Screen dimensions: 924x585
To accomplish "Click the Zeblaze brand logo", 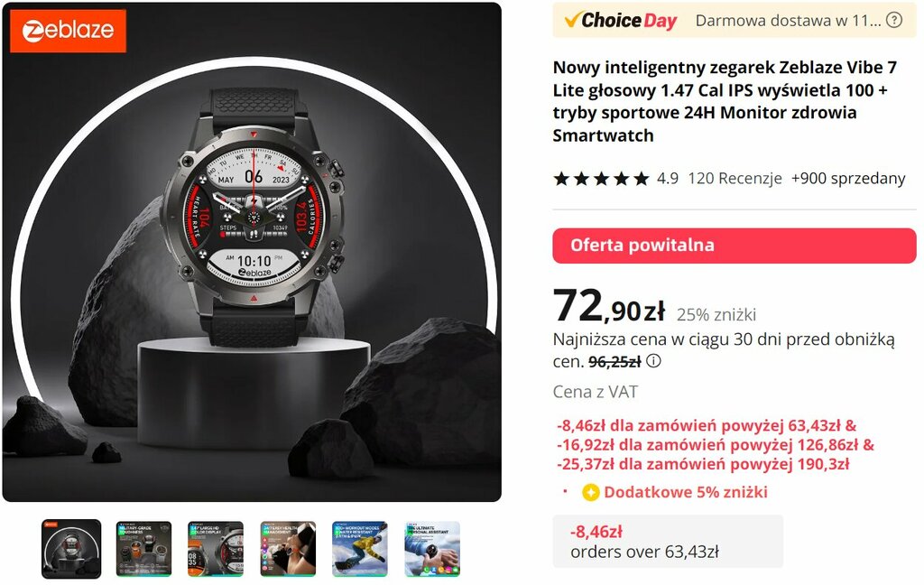I will (68, 31).
